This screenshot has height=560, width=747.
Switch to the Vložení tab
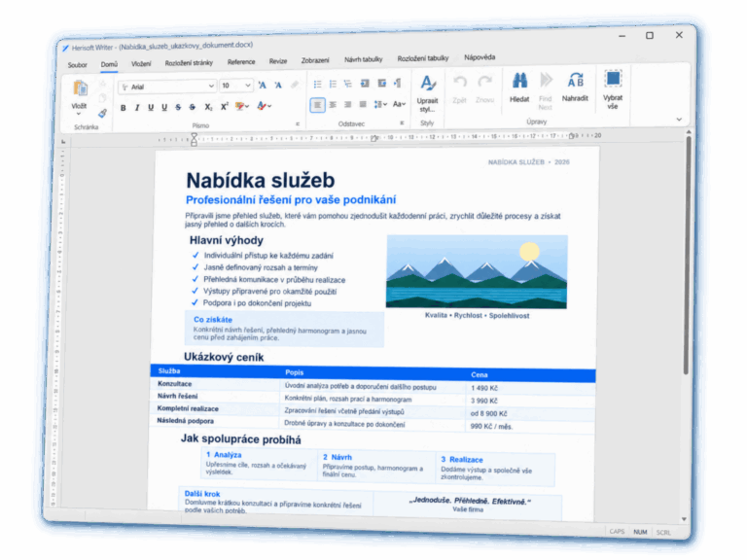pos(141,63)
